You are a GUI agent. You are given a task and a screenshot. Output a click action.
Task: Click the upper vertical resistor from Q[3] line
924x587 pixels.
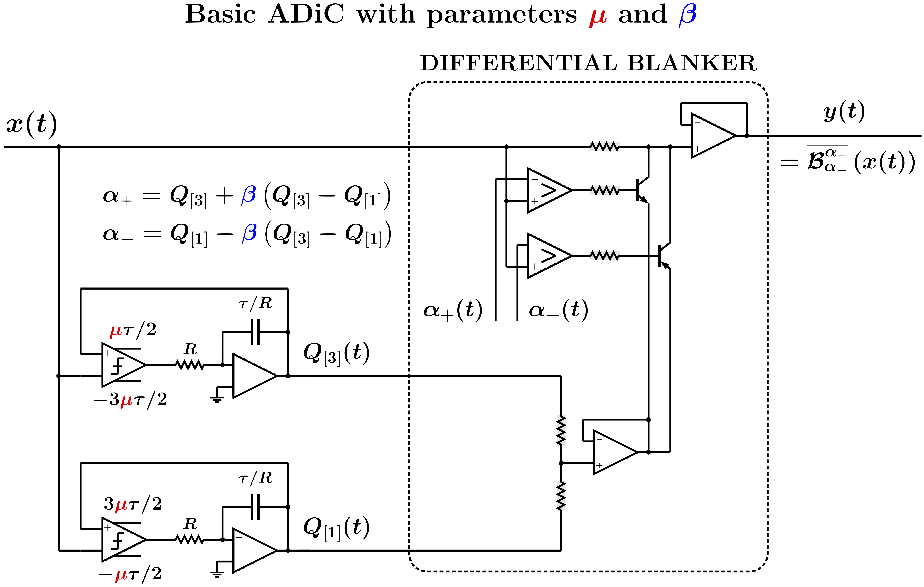click(x=561, y=430)
